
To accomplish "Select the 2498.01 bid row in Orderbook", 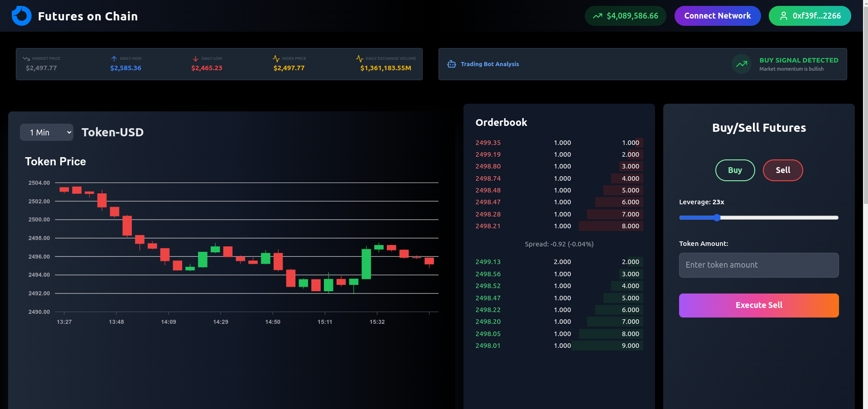I will (559, 346).
